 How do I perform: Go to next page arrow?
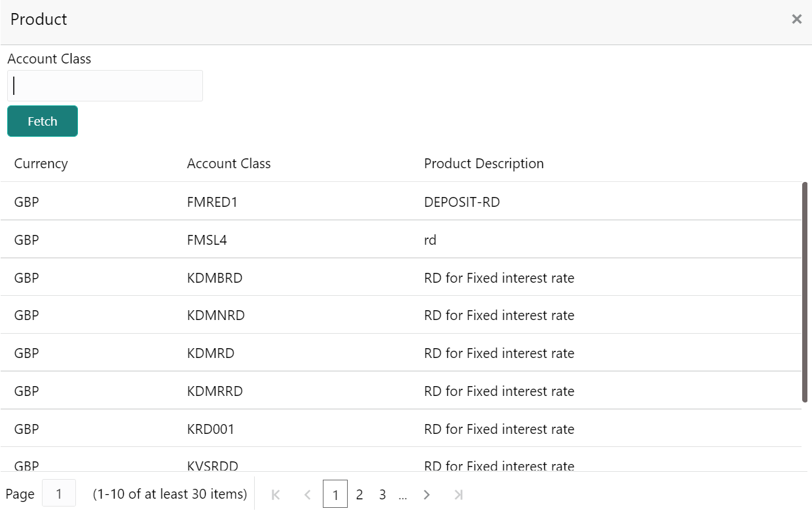(426, 495)
